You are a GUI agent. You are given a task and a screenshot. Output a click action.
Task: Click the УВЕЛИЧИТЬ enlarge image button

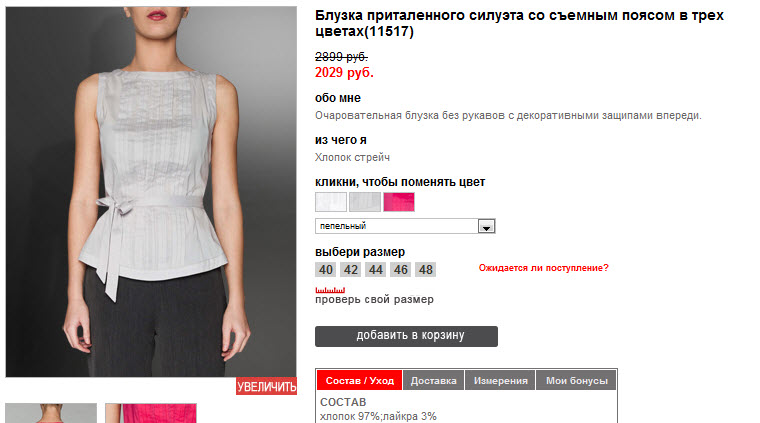coord(267,386)
